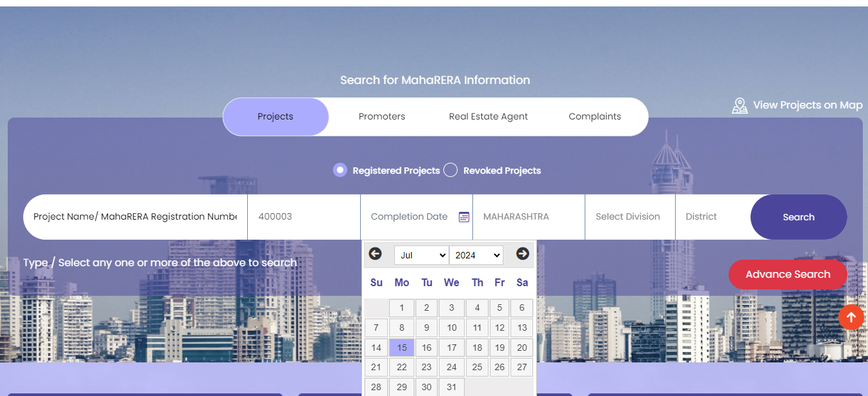Click the Project Name/MahaRERA Registration Number field

point(136,217)
